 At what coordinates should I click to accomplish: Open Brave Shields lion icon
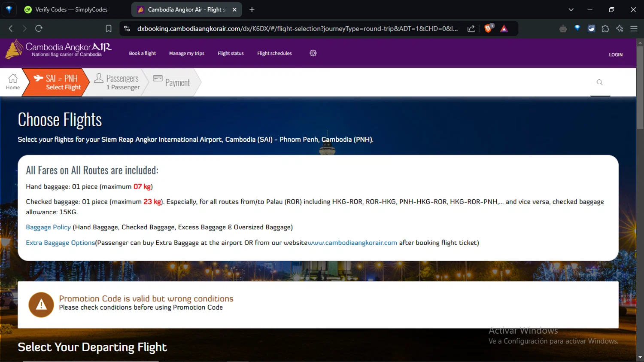pos(489,28)
